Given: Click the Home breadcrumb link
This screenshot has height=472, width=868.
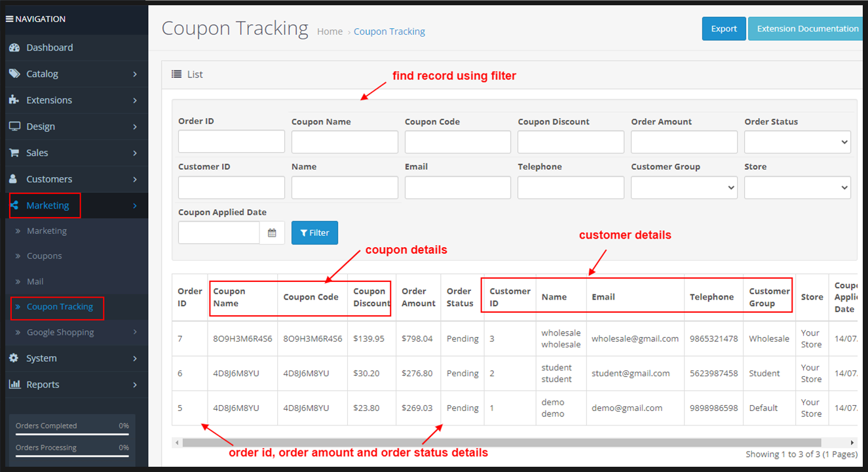Looking at the screenshot, I should pos(330,31).
